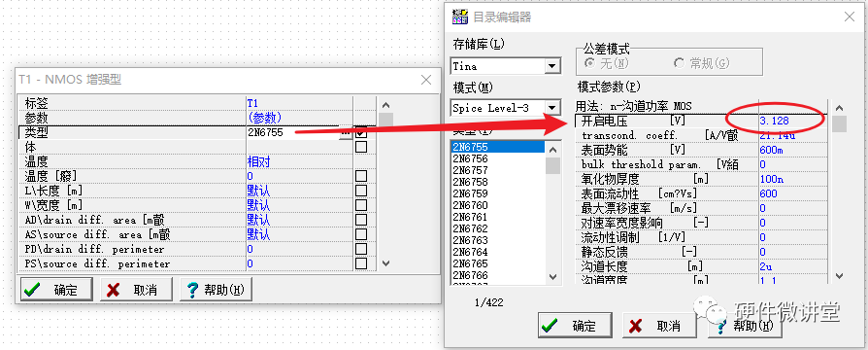Viewport: 868px width, 350px height.
Task: Confirm with 确定 in 目录编辑器 dialog
Action: [575, 326]
